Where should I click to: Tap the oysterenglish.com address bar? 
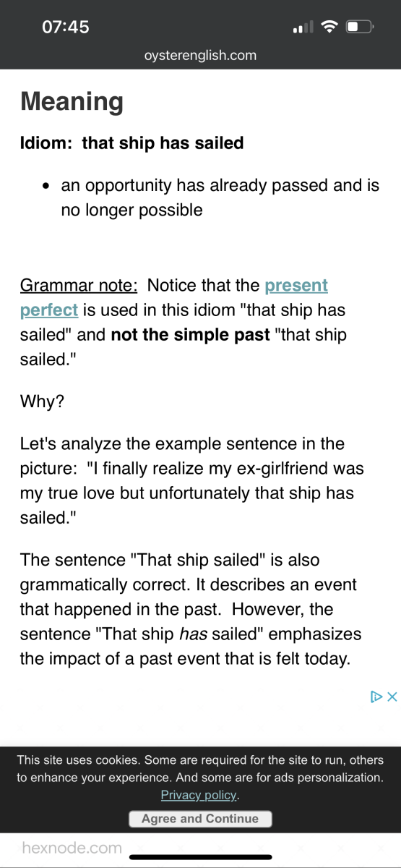(200, 55)
